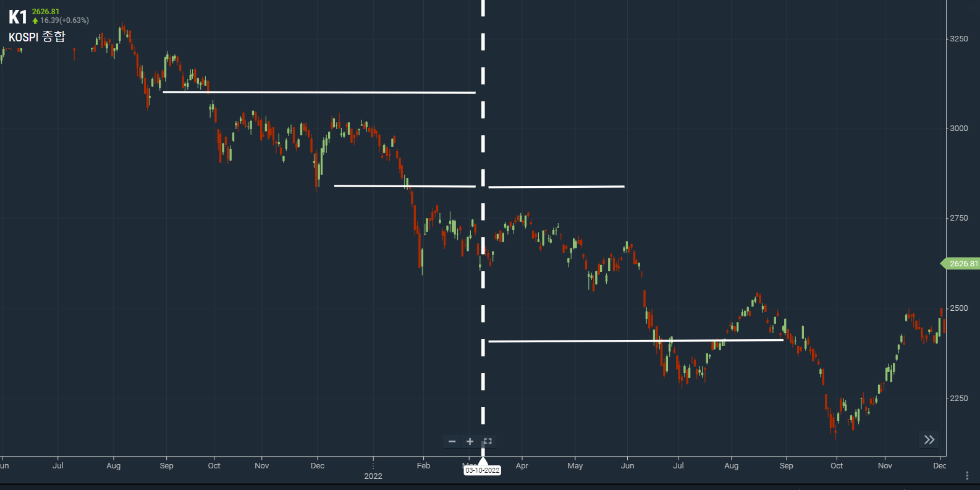Click the K1 symbol logo
Screen dimensions: 980x490
(17, 17)
